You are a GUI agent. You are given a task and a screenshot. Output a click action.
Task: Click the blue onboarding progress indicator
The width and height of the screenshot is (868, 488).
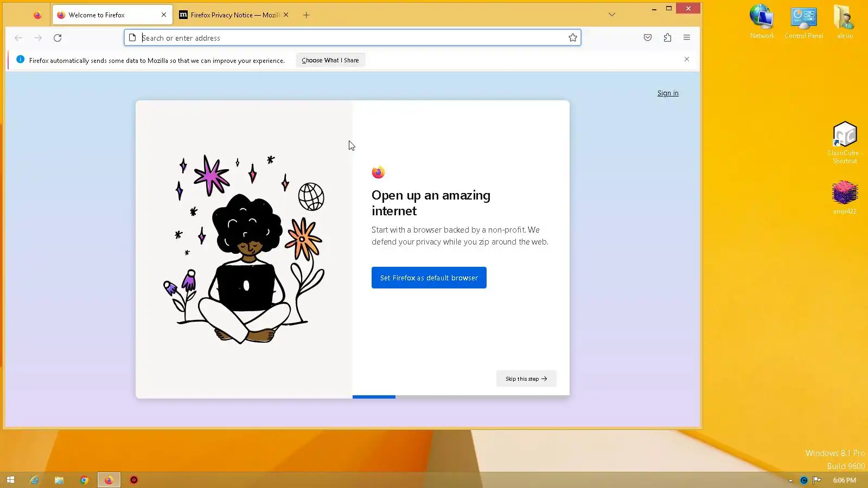click(x=374, y=397)
